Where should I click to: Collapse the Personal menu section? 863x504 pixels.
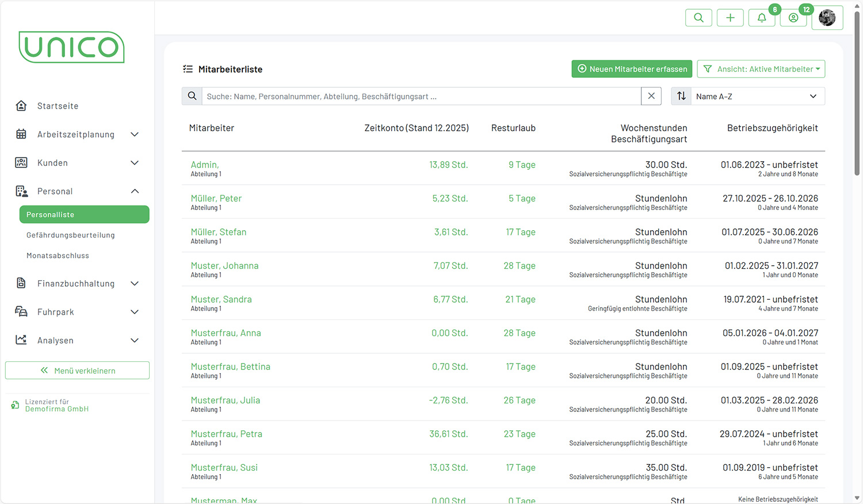(x=135, y=191)
